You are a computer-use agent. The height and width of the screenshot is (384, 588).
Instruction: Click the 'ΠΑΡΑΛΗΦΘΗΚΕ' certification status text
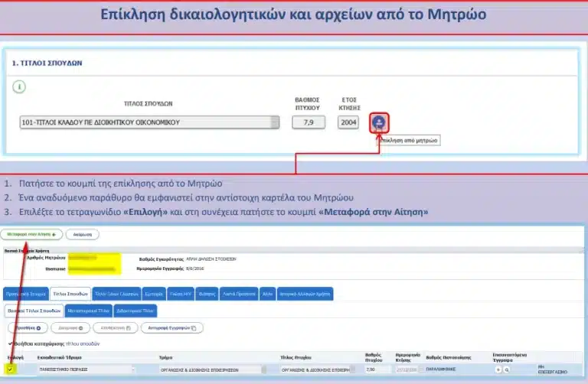click(x=441, y=369)
